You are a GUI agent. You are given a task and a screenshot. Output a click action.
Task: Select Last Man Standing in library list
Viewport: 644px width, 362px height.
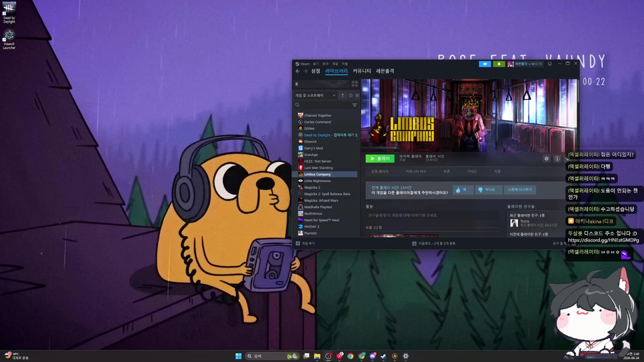coord(327,168)
